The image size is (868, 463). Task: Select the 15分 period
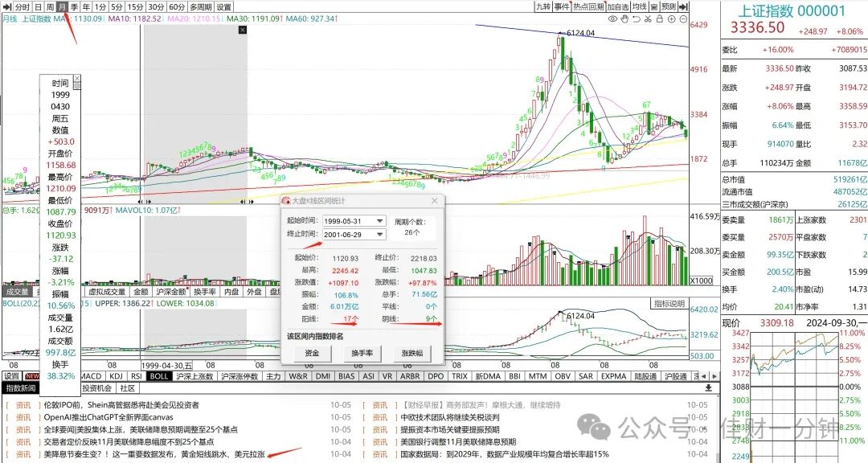136,7
